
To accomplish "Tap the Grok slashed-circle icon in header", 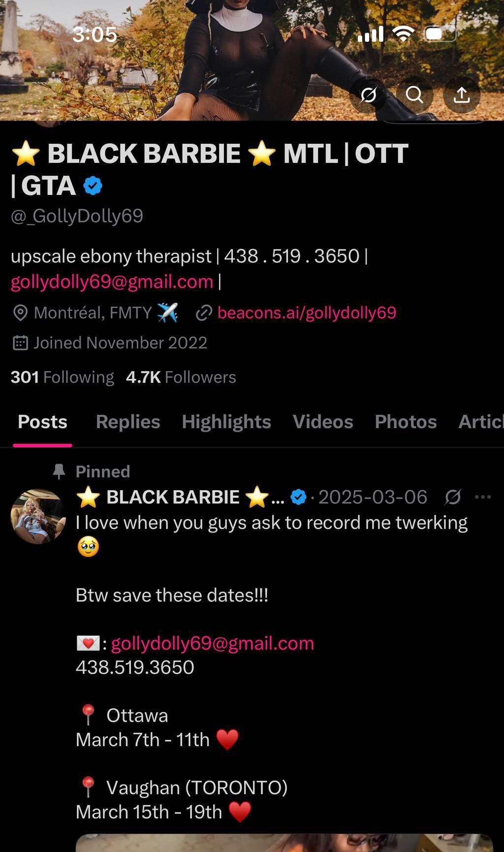I will point(368,95).
